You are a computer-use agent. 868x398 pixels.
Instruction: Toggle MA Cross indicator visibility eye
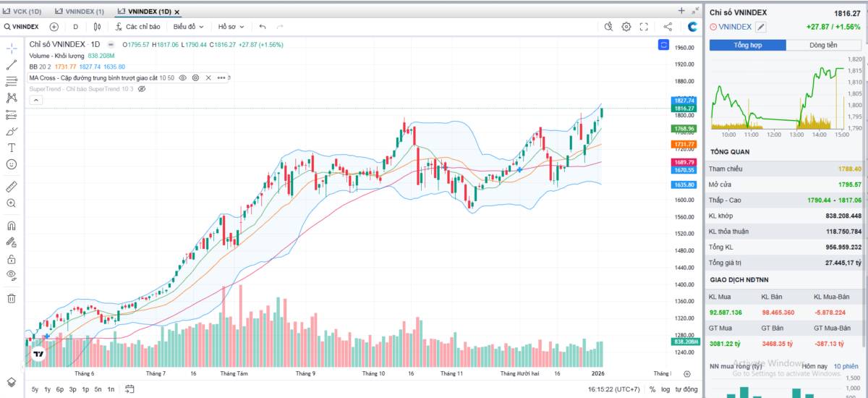(x=183, y=77)
